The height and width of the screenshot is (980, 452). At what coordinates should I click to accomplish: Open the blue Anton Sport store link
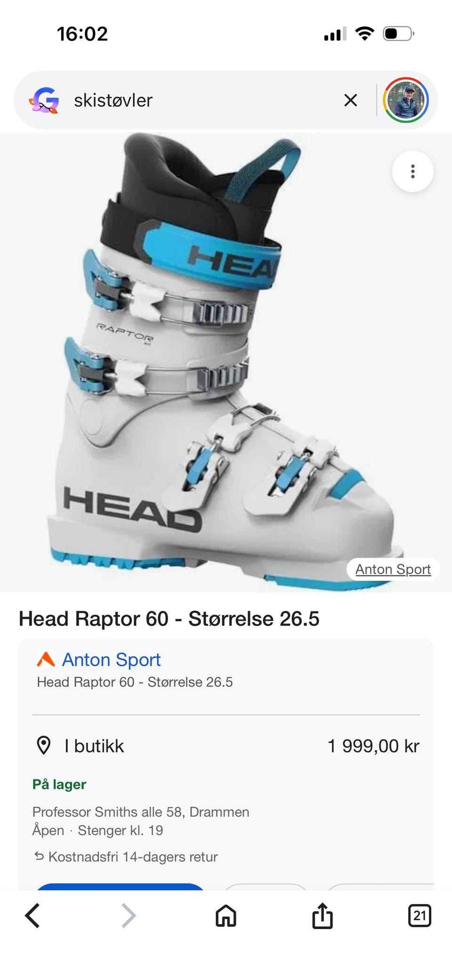coord(112,660)
